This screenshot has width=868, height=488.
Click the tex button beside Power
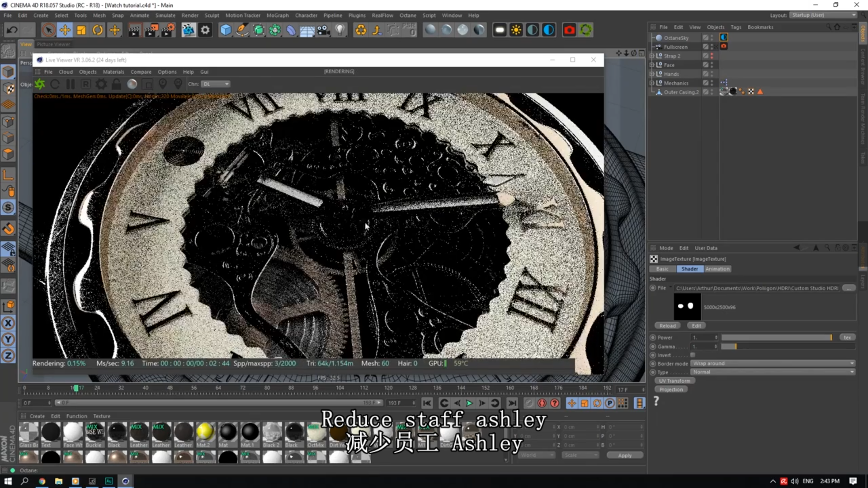(847, 338)
